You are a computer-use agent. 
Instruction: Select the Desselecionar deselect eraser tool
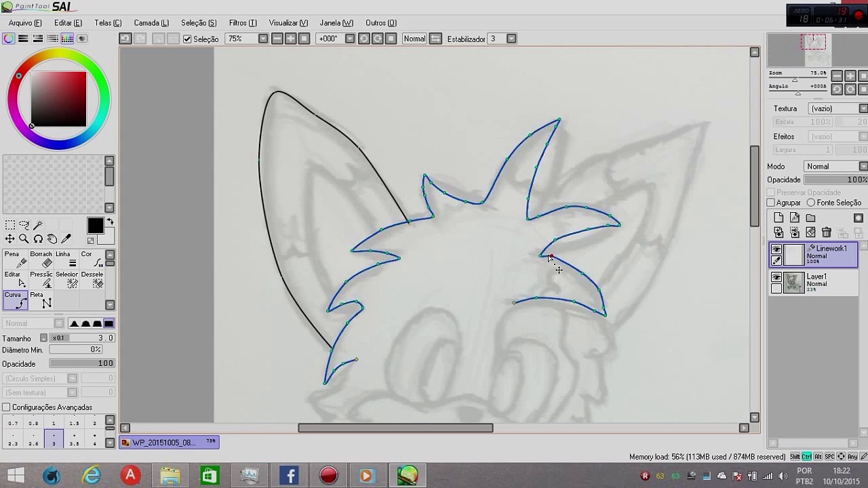[92, 279]
